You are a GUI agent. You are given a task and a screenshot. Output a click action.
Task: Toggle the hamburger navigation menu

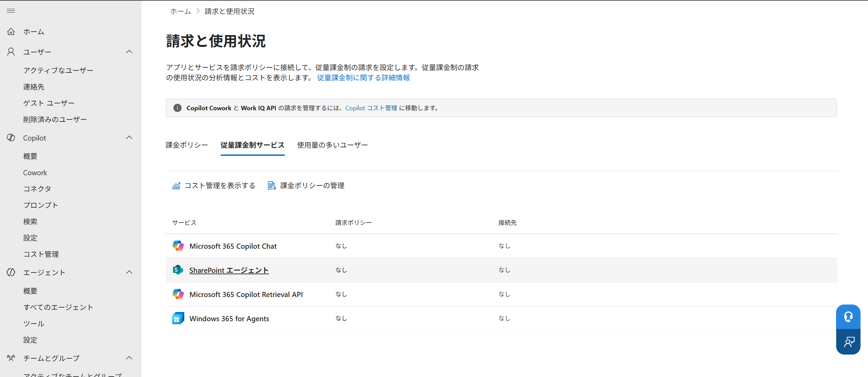click(11, 11)
